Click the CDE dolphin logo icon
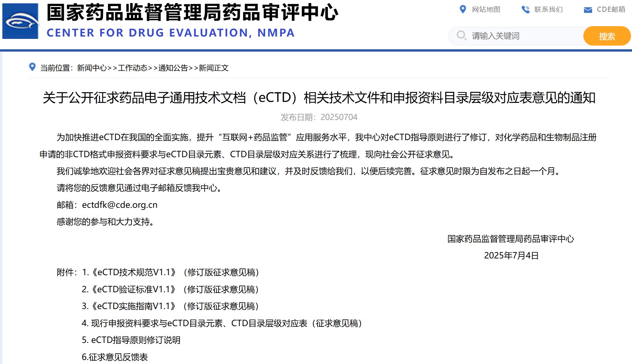This screenshot has height=364, width=632. [20, 21]
